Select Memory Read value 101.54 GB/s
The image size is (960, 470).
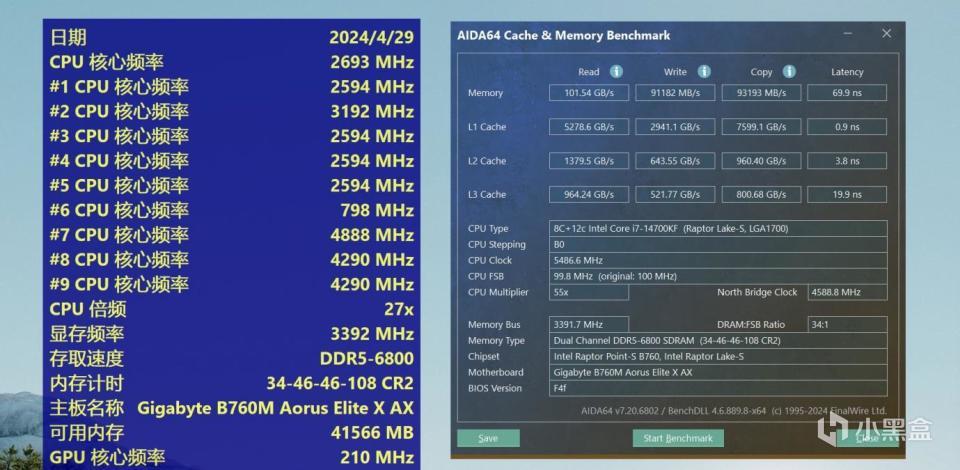(x=588, y=93)
